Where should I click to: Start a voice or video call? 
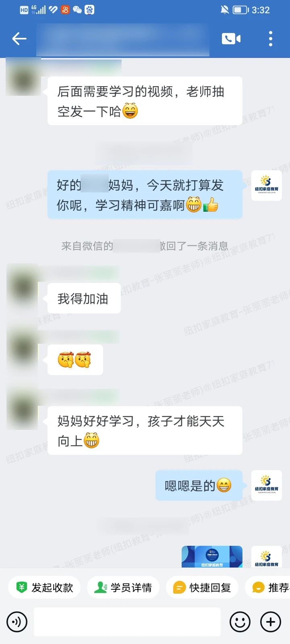click(x=231, y=39)
